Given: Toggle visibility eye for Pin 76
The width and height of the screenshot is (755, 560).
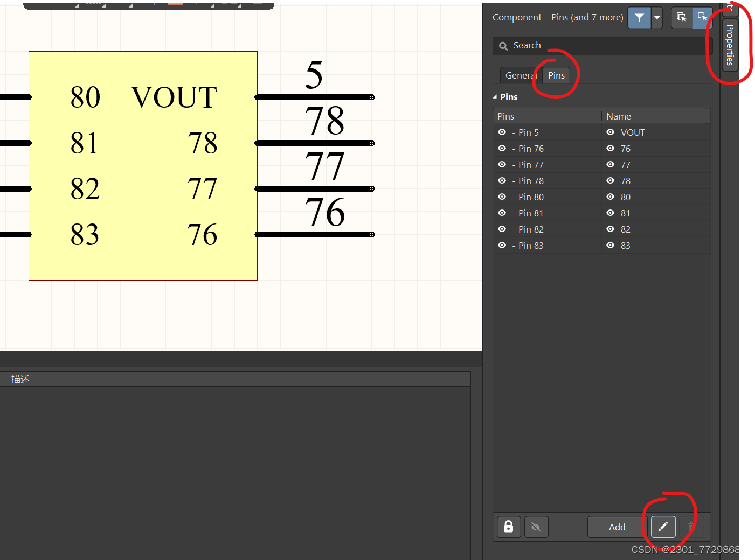Looking at the screenshot, I should 502,149.
